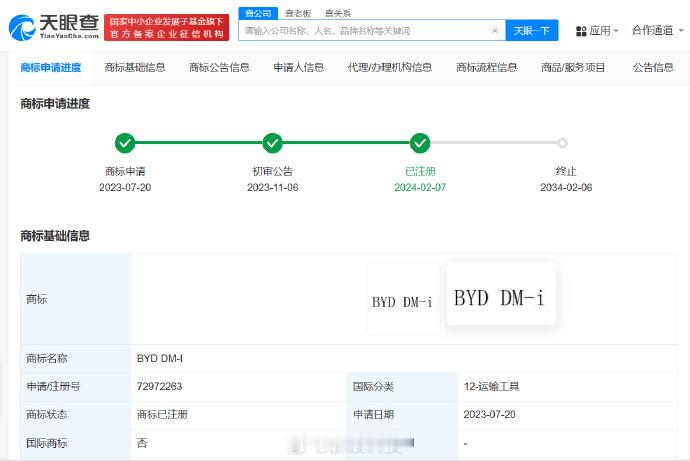Select the 2023-11-06 初审公告 date
The image size is (690, 461).
[x=272, y=187]
